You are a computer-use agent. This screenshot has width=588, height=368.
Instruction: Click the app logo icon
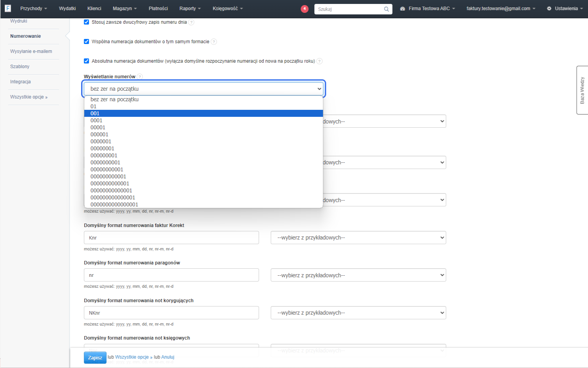pos(8,8)
